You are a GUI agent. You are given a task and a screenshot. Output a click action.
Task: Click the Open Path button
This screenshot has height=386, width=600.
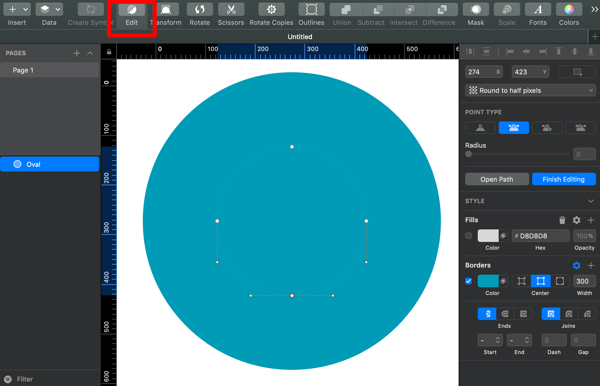(497, 179)
